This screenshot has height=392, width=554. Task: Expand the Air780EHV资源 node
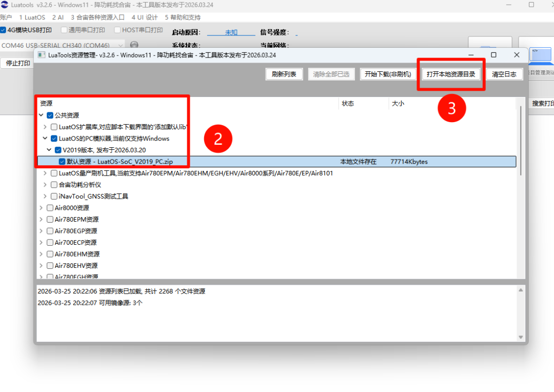point(42,266)
